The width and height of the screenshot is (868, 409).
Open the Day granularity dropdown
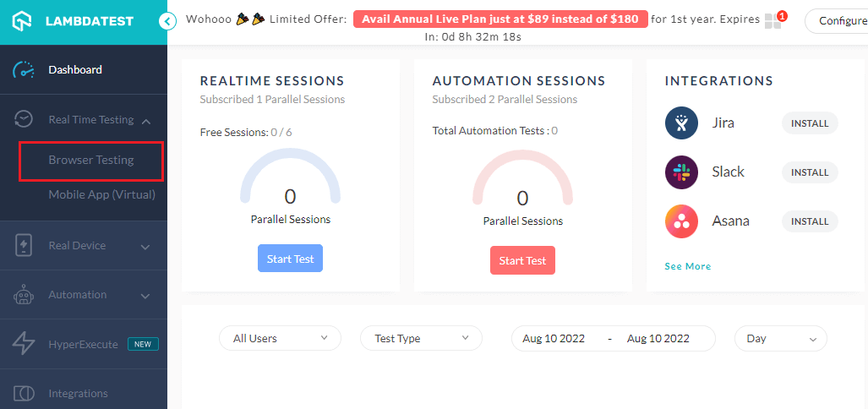[x=780, y=339]
